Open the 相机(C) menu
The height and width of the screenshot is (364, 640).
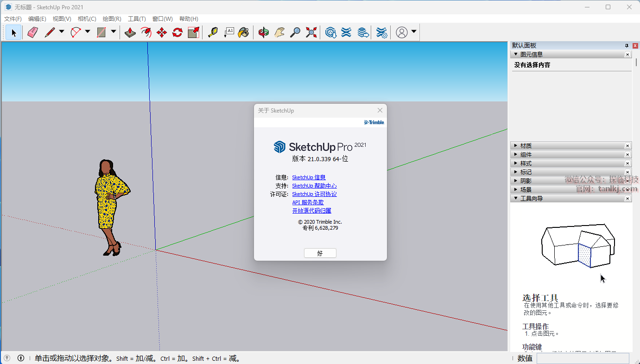coord(87,19)
